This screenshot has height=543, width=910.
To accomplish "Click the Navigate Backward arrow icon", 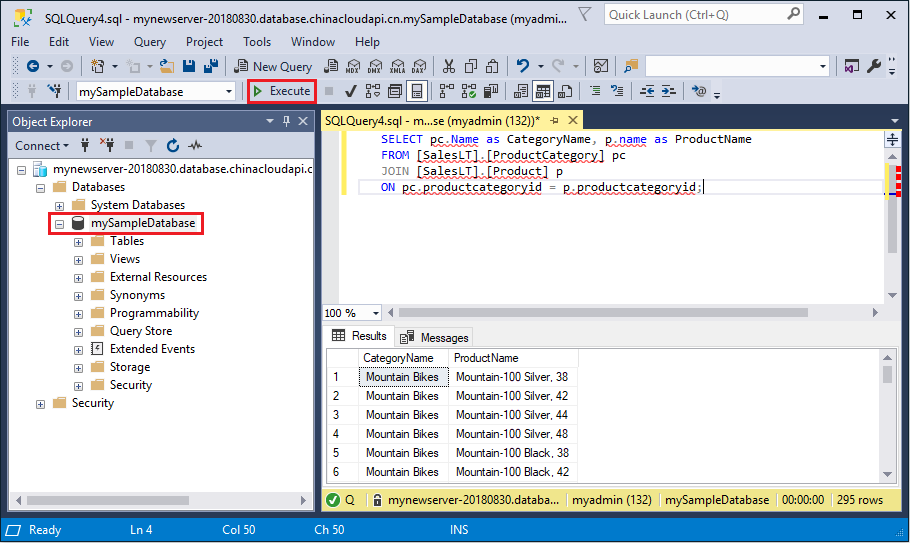I will tap(33, 66).
